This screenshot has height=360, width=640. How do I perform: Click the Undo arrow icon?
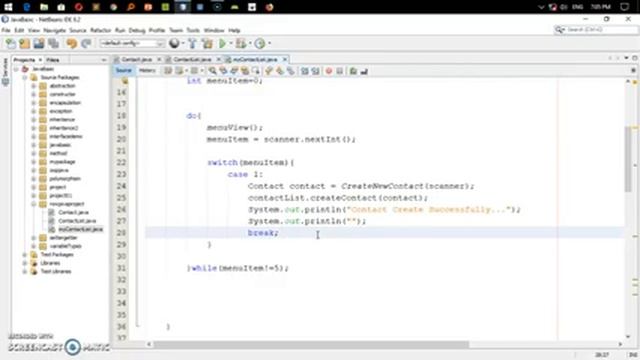click(72, 43)
